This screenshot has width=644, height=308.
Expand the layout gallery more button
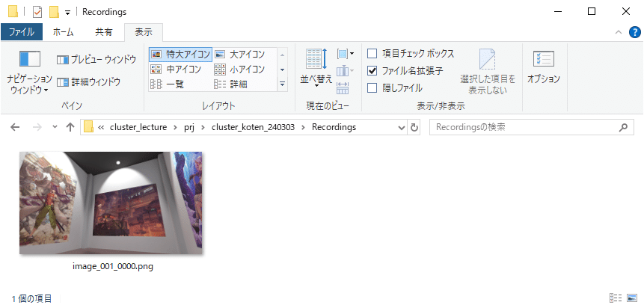click(x=282, y=84)
